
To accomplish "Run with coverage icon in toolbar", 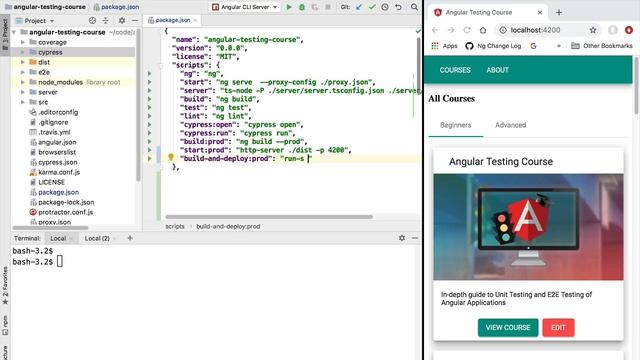I will [315, 7].
